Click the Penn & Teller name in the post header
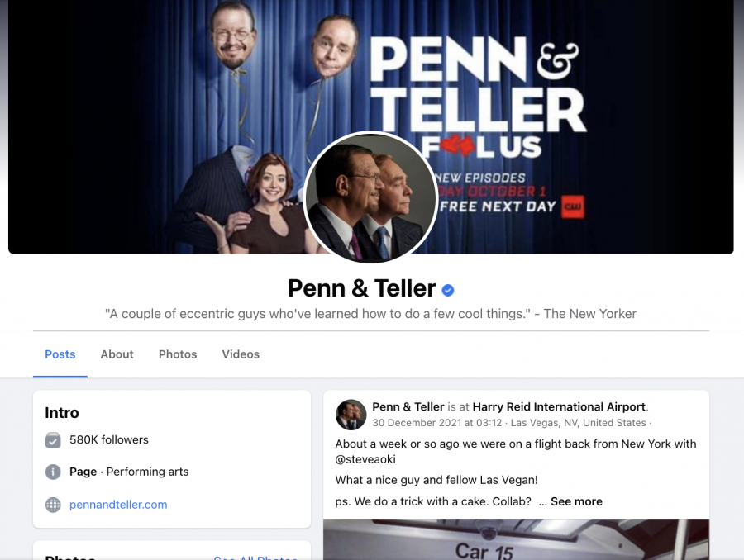The height and width of the screenshot is (560, 744). click(x=408, y=407)
